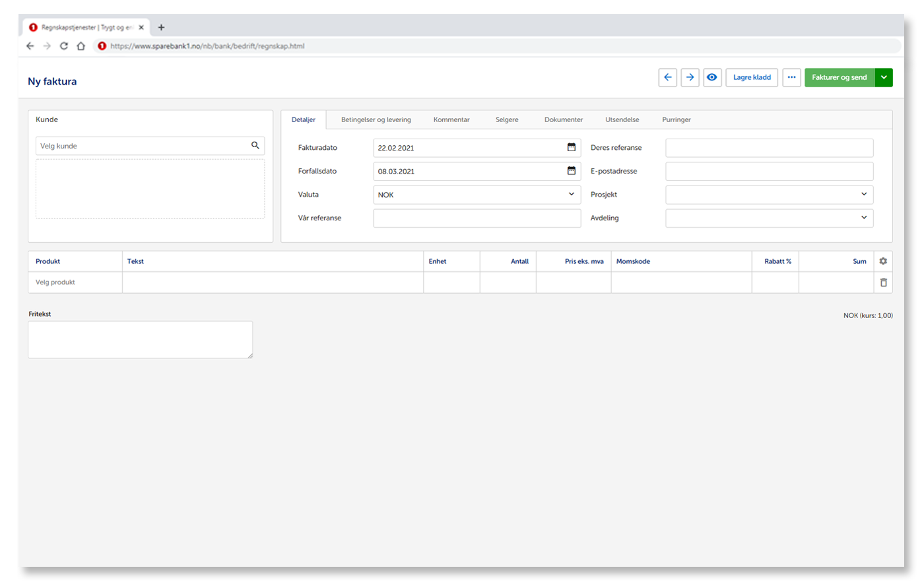Open the Forfallsdato calendar picker

572,171
